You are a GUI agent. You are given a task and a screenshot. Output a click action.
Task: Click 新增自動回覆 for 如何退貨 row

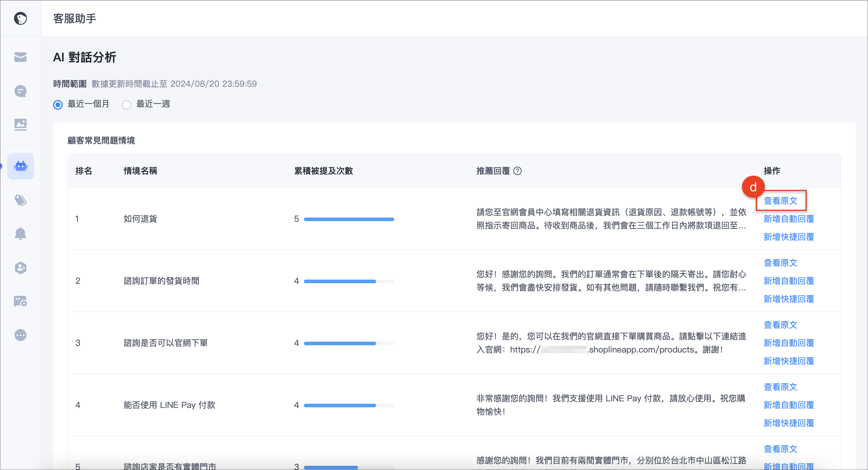point(788,219)
